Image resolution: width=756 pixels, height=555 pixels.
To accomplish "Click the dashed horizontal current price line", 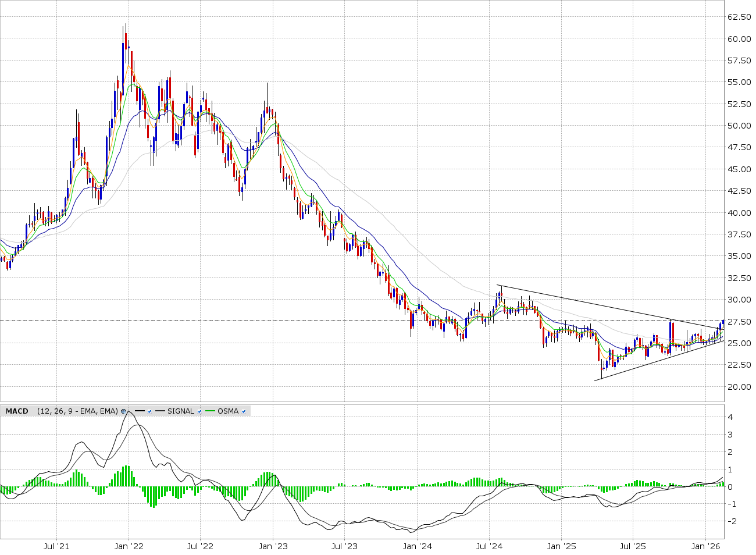I will (233, 320).
